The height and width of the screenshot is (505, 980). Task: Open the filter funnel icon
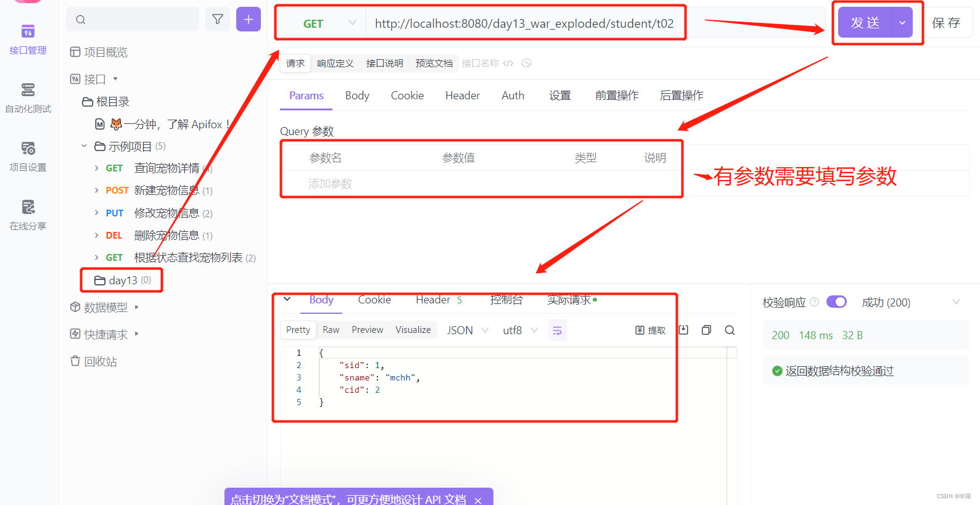tap(218, 19)
